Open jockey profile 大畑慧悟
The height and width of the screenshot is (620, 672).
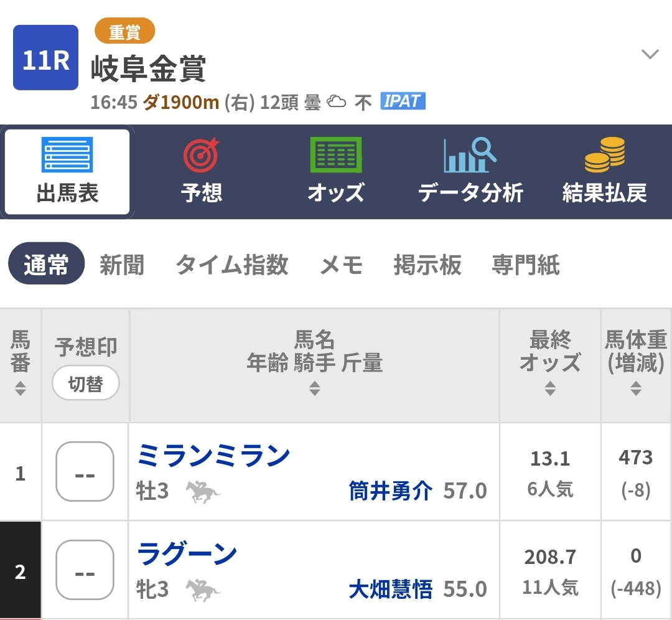[x=390, y=589]
